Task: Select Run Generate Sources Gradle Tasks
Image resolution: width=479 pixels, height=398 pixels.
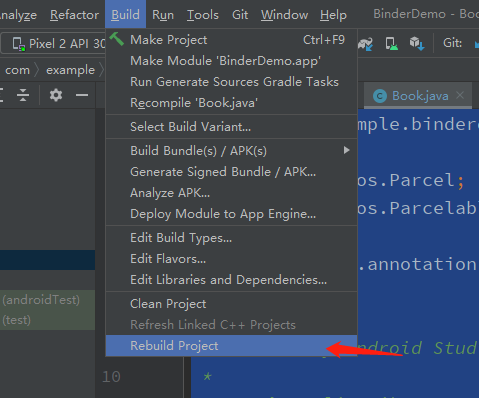Action: pos(231,82)
